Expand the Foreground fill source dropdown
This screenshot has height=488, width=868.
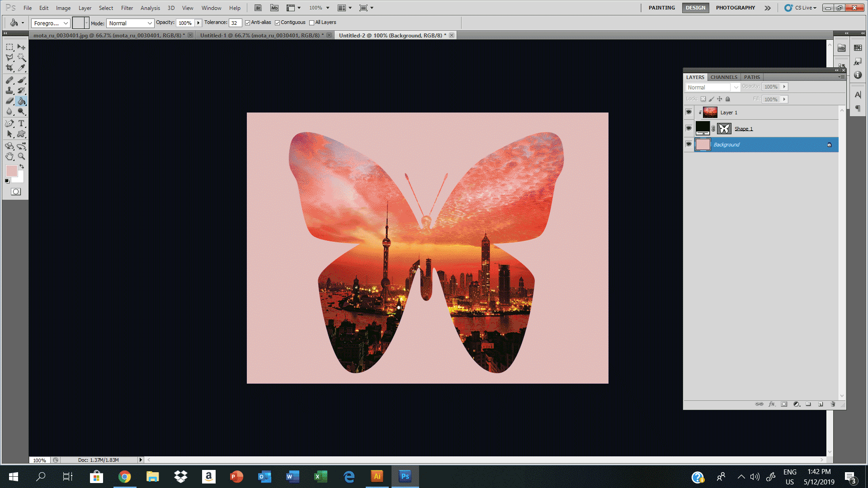tap(51, 23)
